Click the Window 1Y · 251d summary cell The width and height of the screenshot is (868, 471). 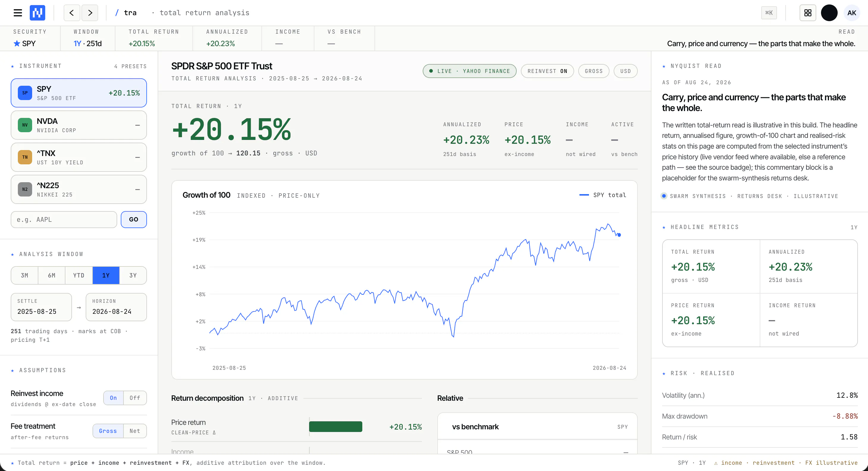(88, 38)
